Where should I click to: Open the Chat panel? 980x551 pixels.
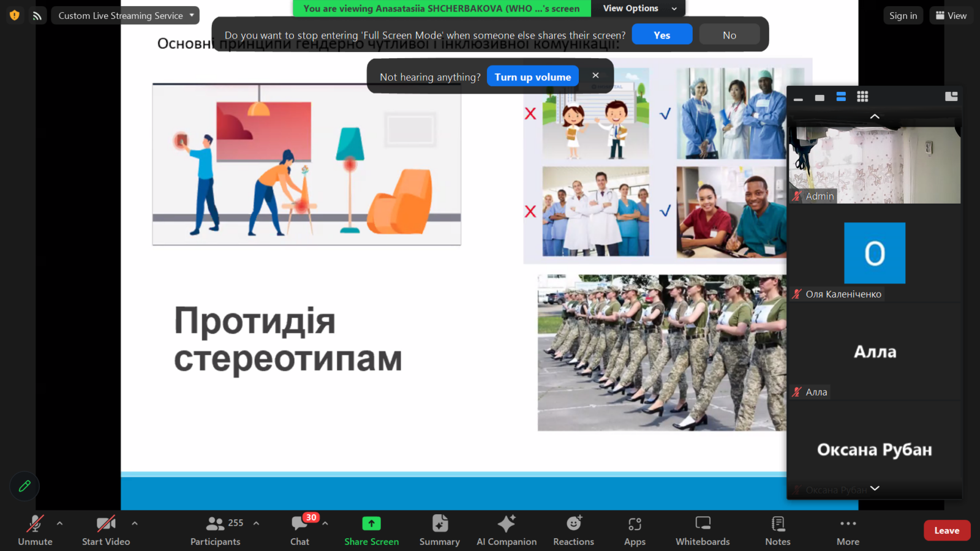[300, 530]
